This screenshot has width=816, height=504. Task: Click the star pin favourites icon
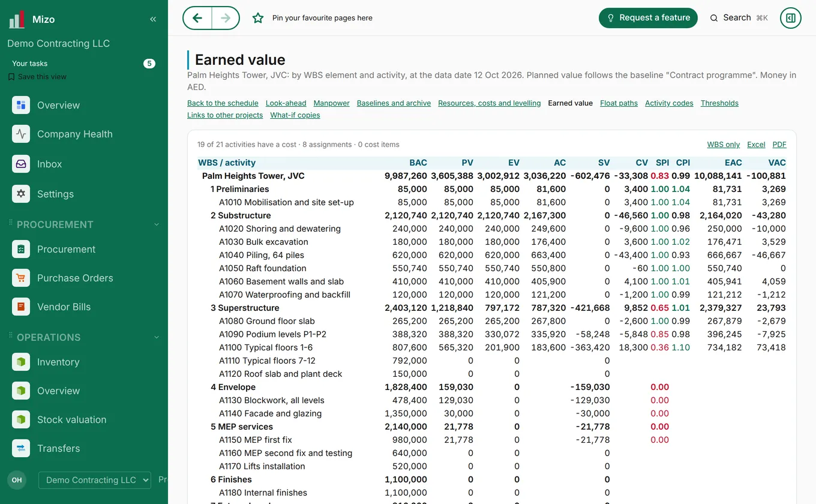click(258, 18)
